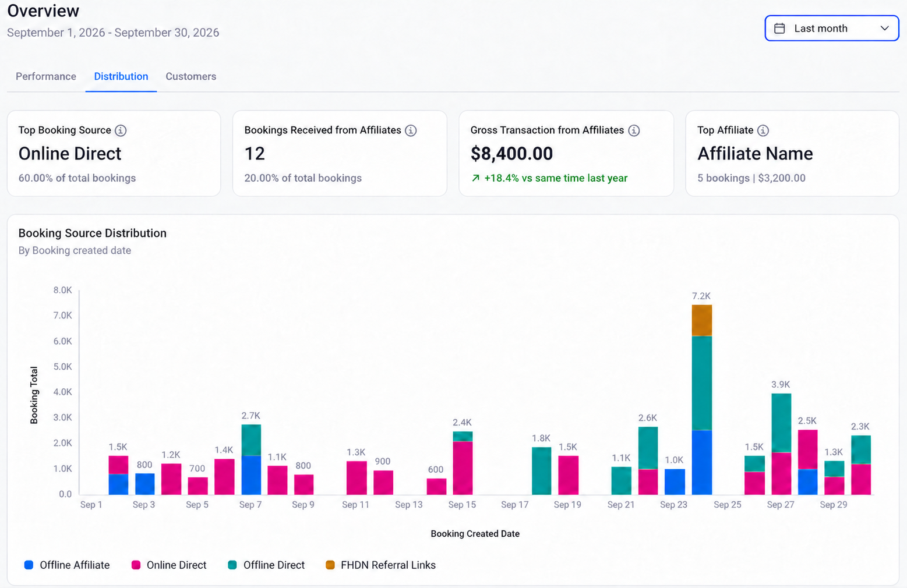
Task: Click the teal 1.8K bar
Action: tap(542, 471)
